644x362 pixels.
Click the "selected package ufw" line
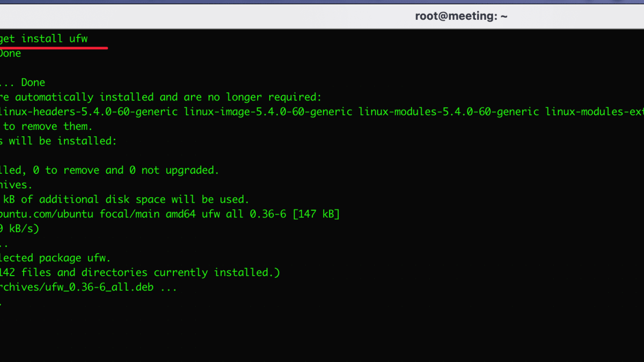54,257
